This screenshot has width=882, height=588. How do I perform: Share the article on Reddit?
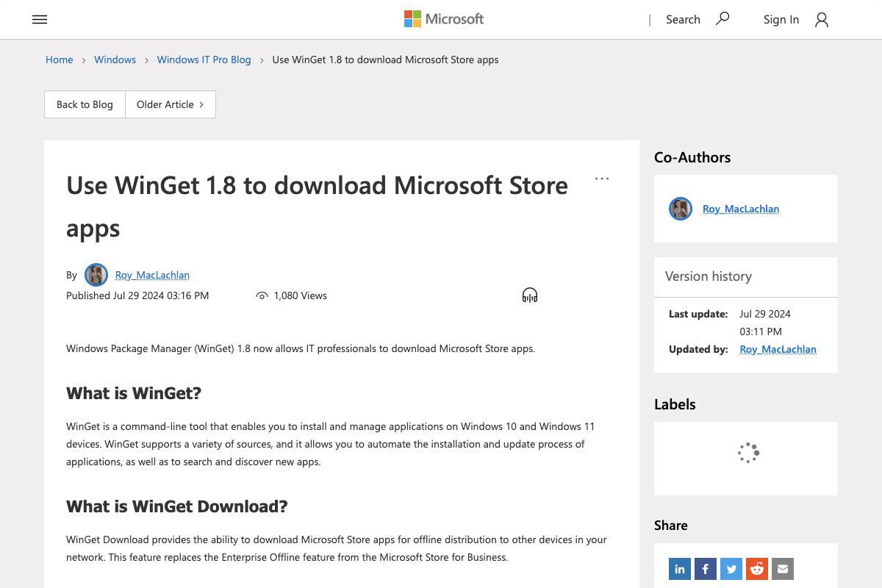(x=757, y=569)
